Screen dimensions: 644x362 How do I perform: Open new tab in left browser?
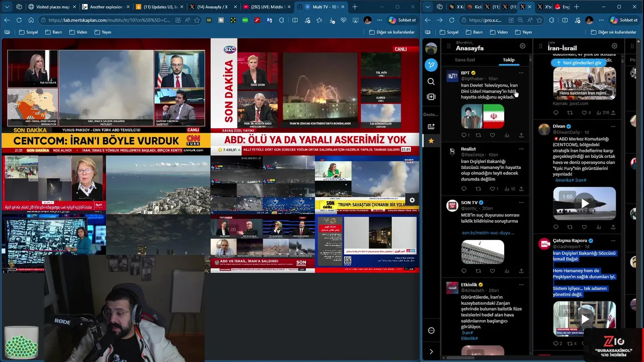click(x=355, y=7)
